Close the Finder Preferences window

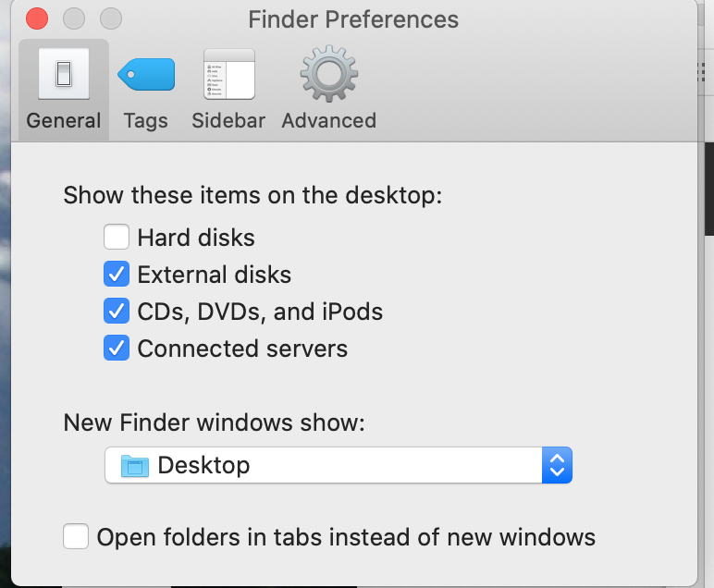pos(37,18)
